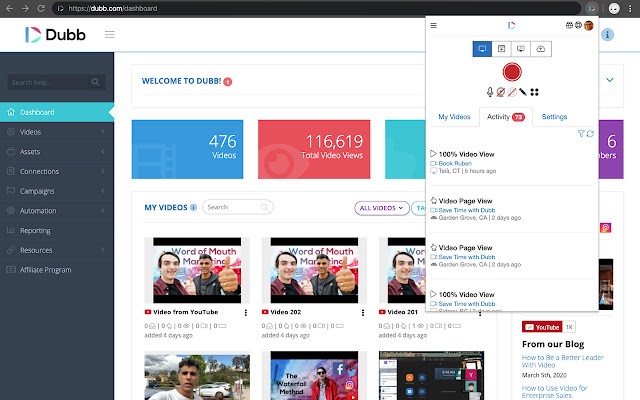The image size is (640, 400).
Task: Click the My Videos search field
Action: (238, 207)
